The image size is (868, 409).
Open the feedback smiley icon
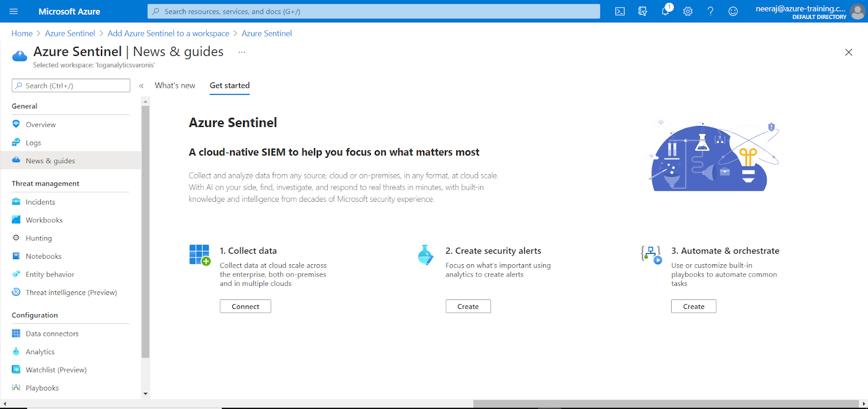pyautogui.click(x=733, y=11)
